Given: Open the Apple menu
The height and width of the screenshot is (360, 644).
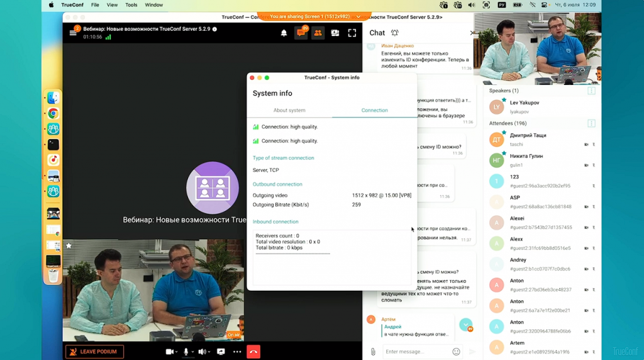Looking at the screenshot, I should click(x=52, y=5).
